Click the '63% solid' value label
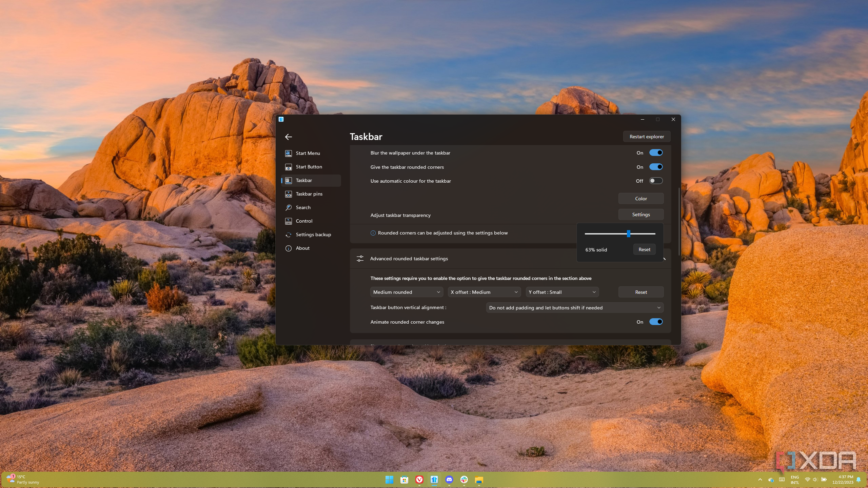The height and width of the screenshot is (488, 868). pyautogui.click(x=596, y=250)
